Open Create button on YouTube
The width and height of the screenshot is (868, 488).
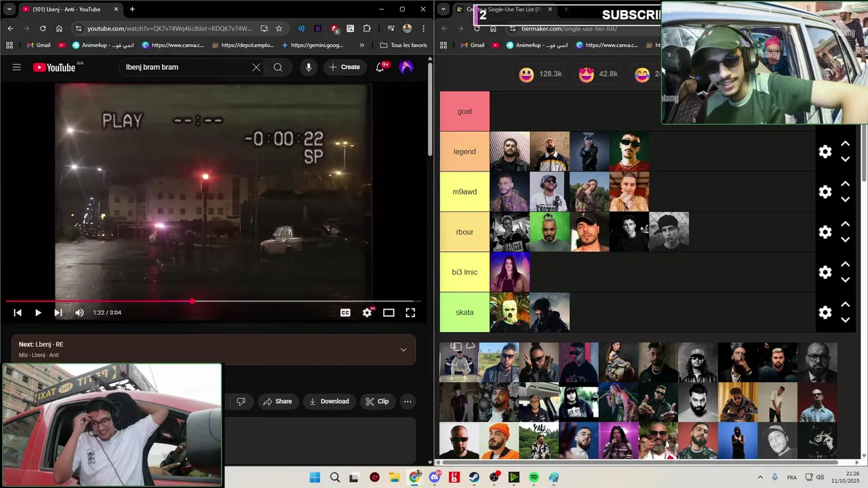coord(344,67)
